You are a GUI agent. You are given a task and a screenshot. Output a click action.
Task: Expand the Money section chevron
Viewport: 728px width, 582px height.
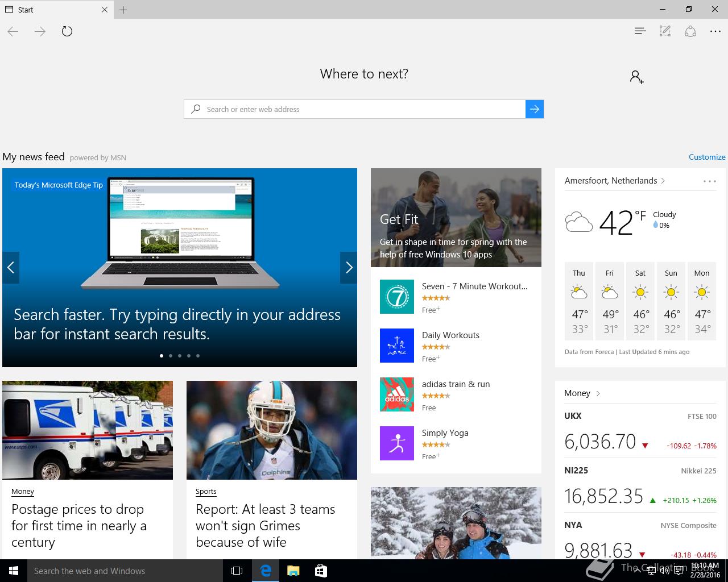(598, 393)
